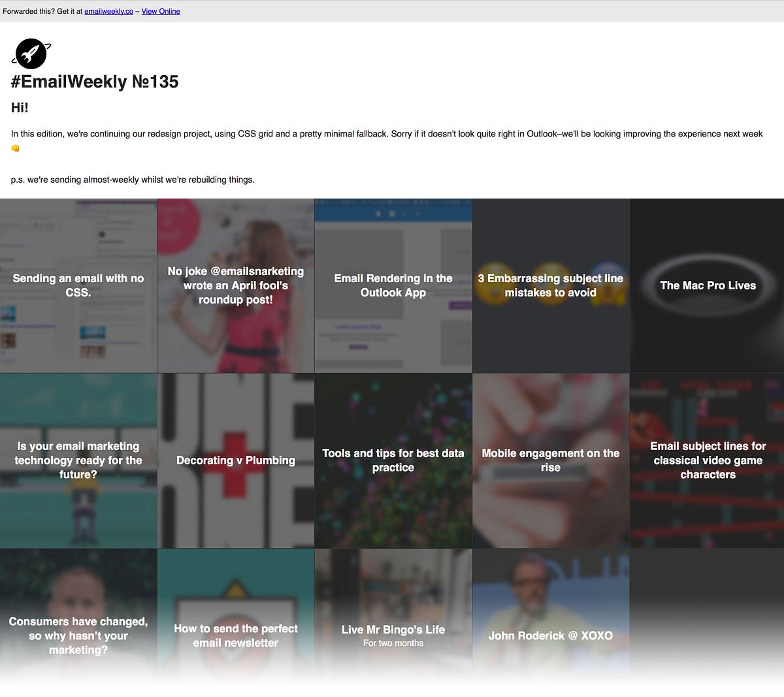This screenshot has height=697, width=784.
Task: Click the #EmailWeekly №135 heading
Action: point(94,82)
